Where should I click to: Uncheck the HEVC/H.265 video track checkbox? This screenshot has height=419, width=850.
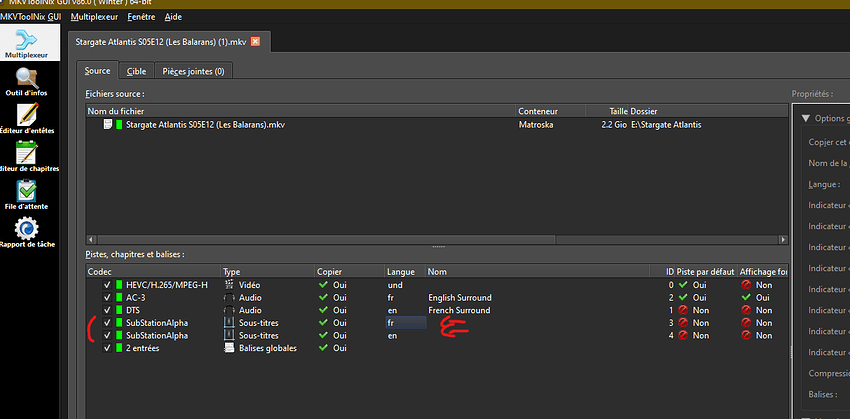[107, 285]
